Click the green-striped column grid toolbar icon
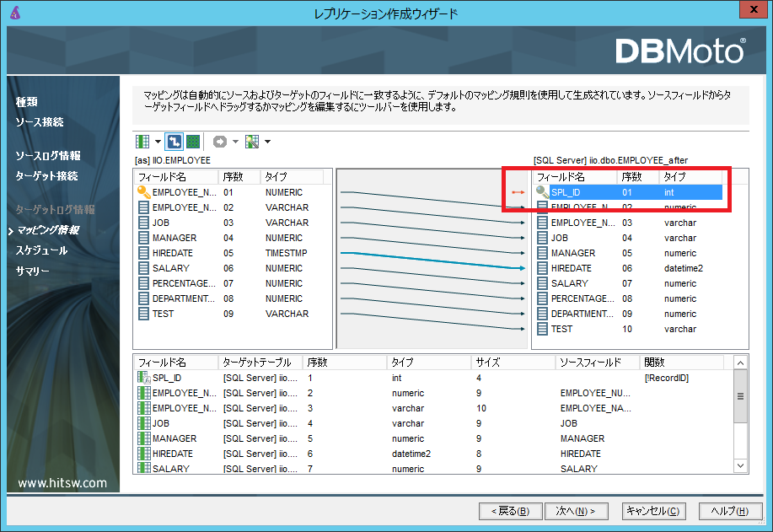The width and height of the screenshot is (773, 532). pos(142,142)
